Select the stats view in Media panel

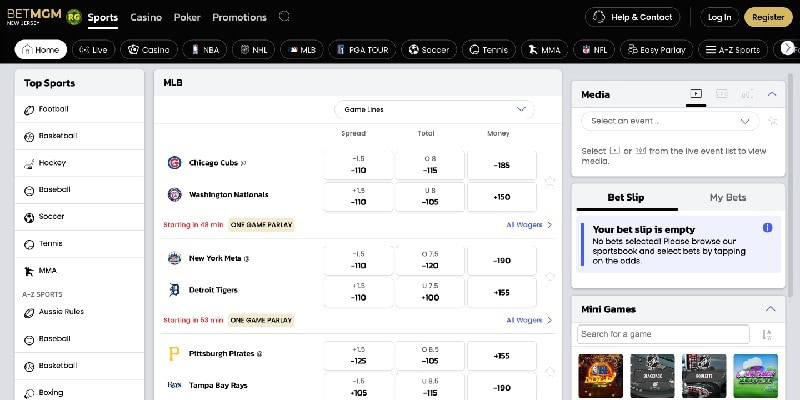coord(747,94)
